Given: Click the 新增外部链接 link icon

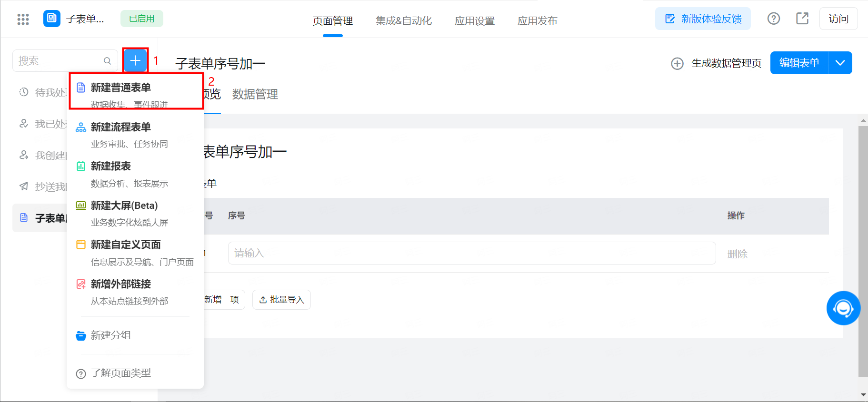Looking at the screenshot, I should (81, 284).
